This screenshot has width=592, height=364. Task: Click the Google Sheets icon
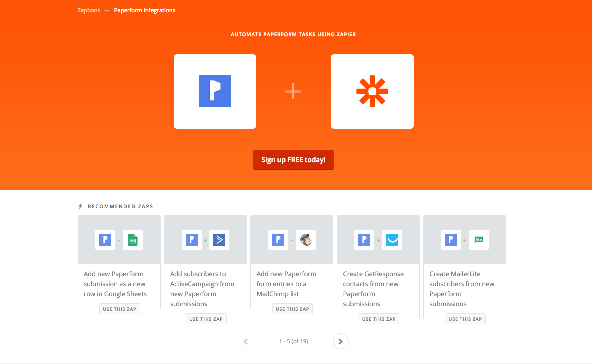[x=133, y=240]
